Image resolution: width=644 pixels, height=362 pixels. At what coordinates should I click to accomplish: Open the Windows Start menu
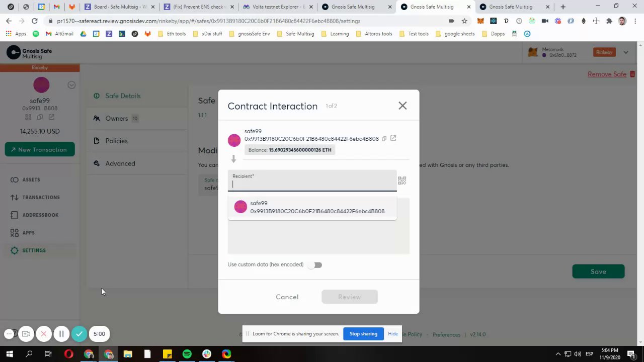point(10,354)
